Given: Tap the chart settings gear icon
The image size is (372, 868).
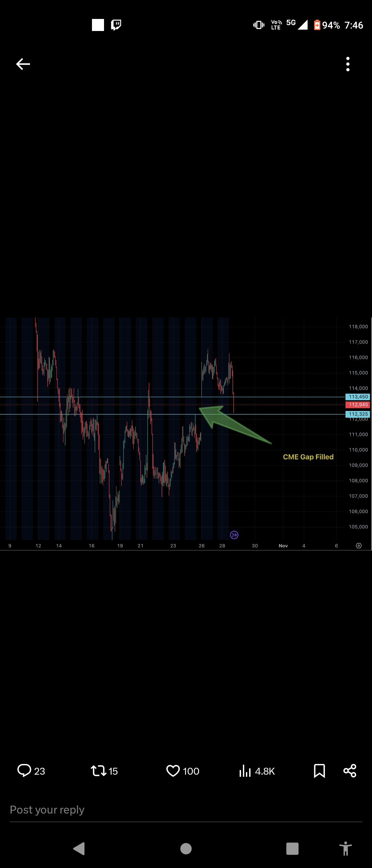Looking at the screenshot, I should [359, 546].
